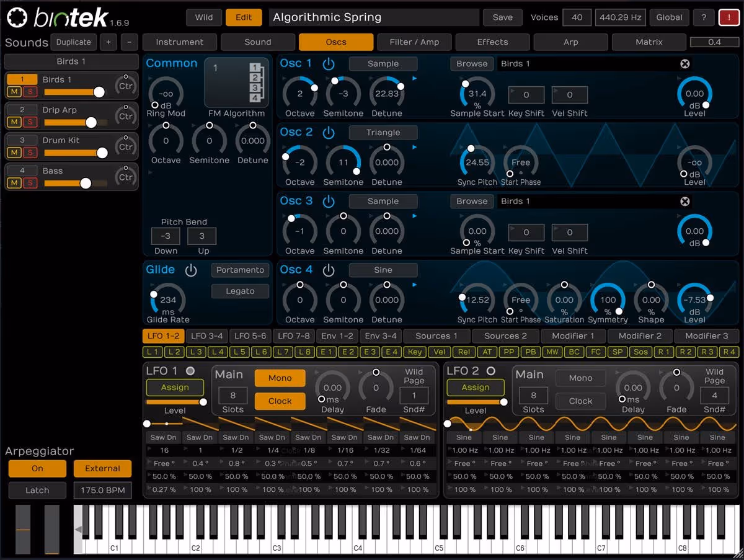Click the Ring Mod knob

coord(166,94)
